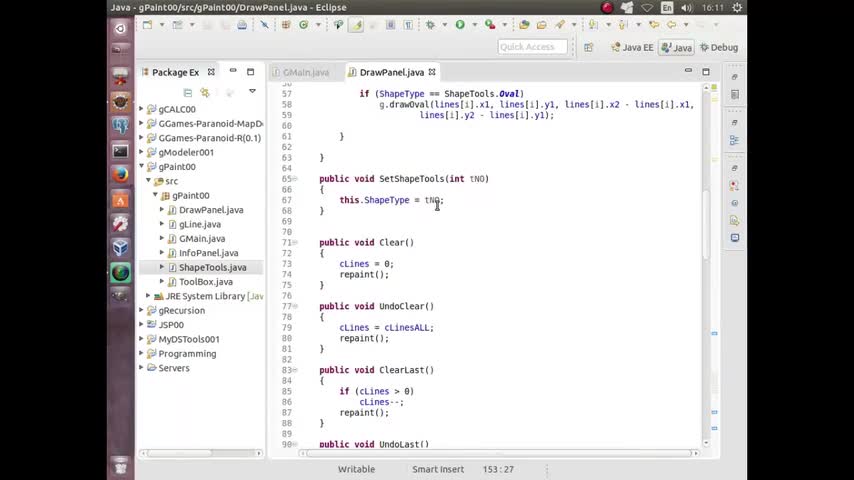Click the Quick Access search field
This screenshot has width=854, height=480.
pyautogui.click(x=532, y=47)
